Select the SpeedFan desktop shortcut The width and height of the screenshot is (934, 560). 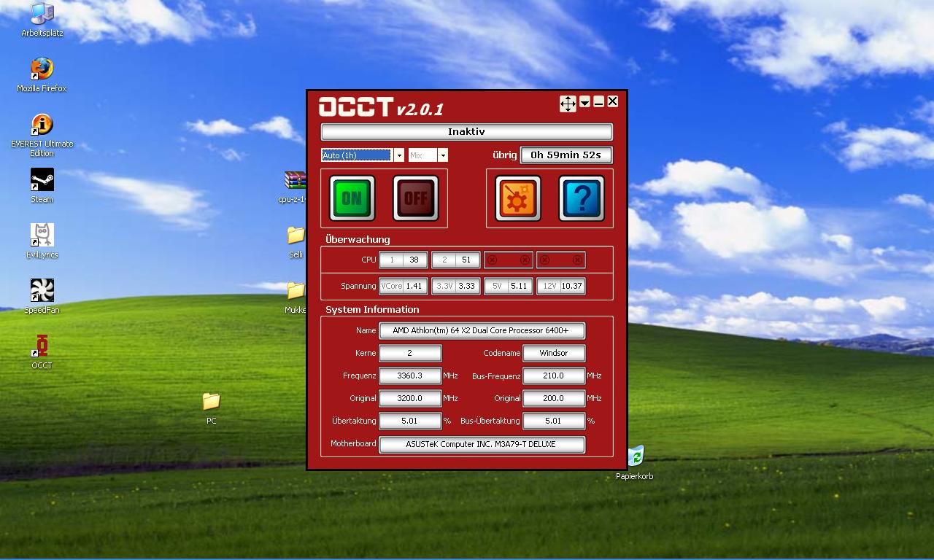click(x=42, y=297)
